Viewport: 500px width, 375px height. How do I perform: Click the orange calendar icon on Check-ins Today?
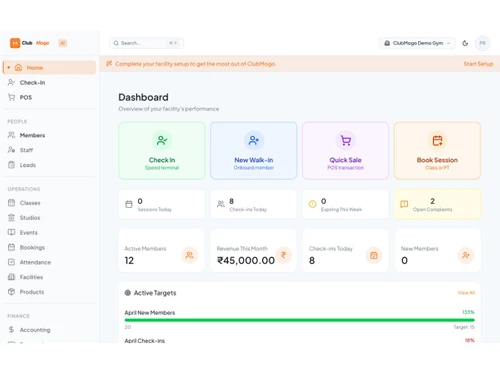(x=374, y=255)
